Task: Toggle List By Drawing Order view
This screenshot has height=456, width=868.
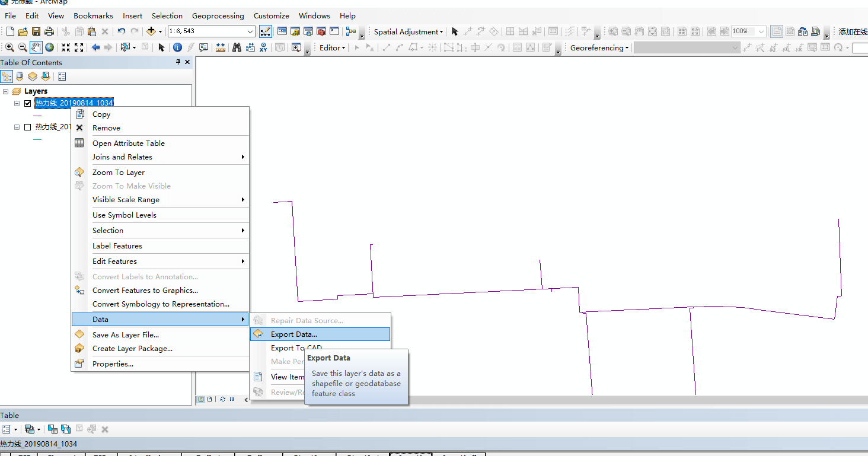Action: pos(7,76)
